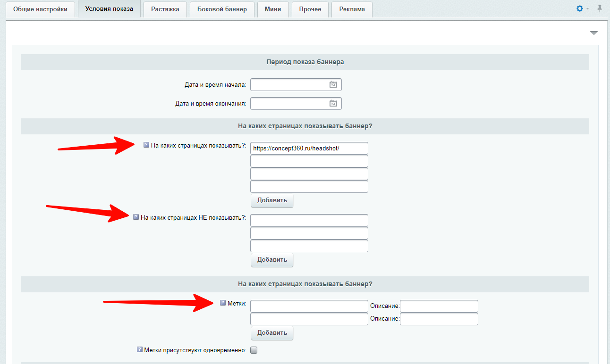610x364 pixels.
Task: Click 'Добавить' under pages to show
Action: tap(272, 200)
